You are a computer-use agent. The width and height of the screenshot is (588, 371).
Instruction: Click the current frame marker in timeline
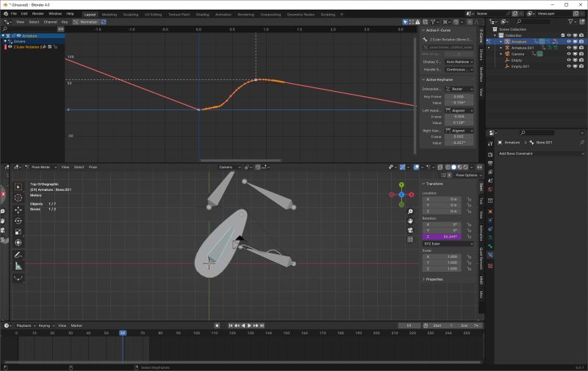pyautogui.click(x=123, y=333)
